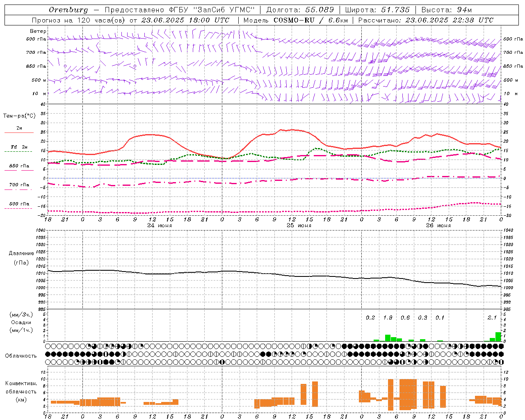Click the Td 2м legend label
Viewport: 525px width, 420px height.
[x=19, y=147]
